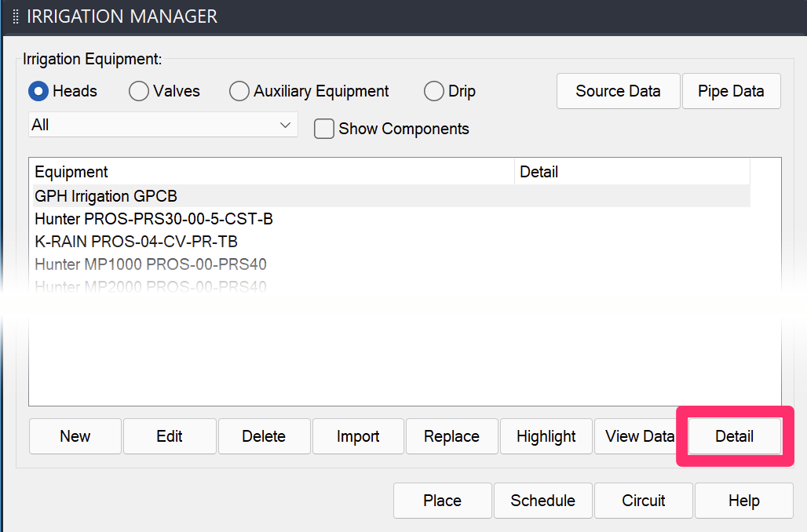807x532 pixels.
Task: Click the Detail button below the list
Action: [735, 436]
